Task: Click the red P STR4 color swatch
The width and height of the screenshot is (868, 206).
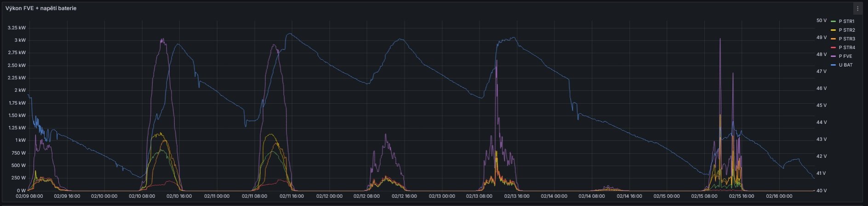Action: point(833,47)
